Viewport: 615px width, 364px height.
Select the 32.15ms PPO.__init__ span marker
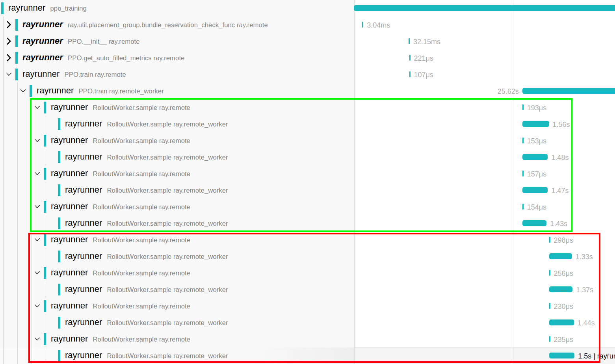(x=409, y=41)
